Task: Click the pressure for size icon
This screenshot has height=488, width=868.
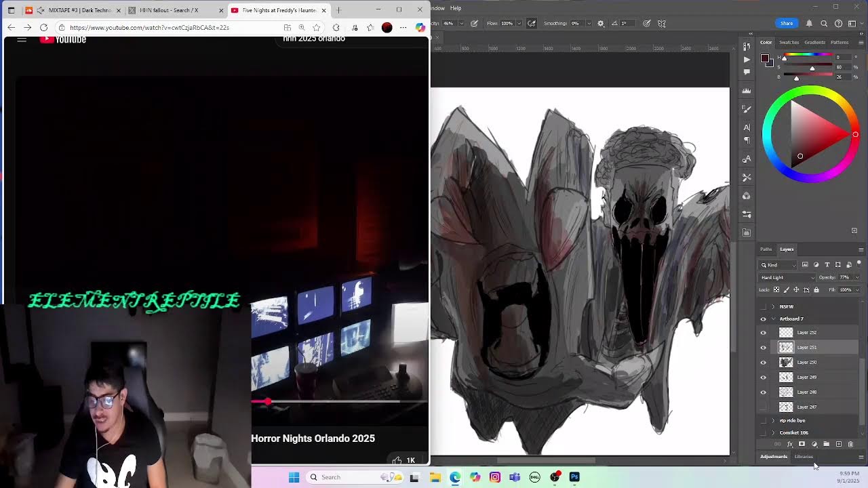Action: [x=647, y=23]
